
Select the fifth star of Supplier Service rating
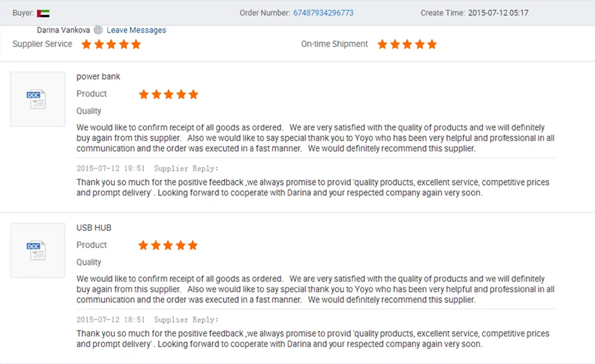[137, 44]
